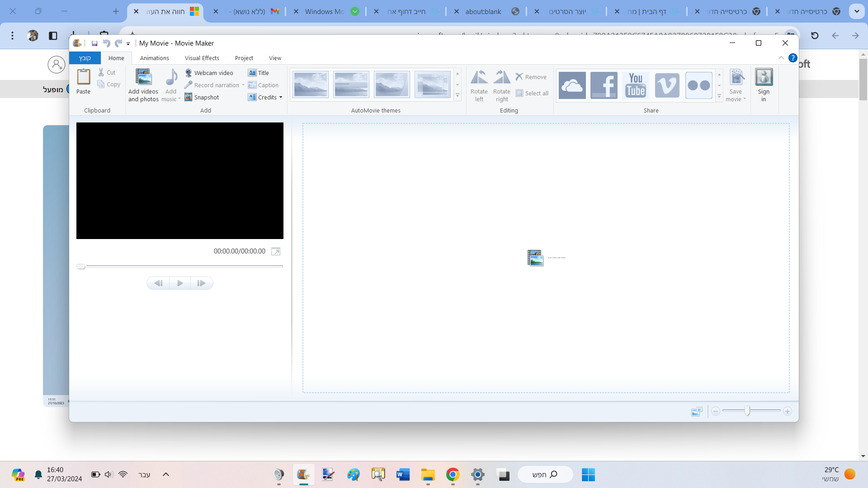Click the Windows Start button
This screenshot has height=488, width=868.
coord(588,474)
